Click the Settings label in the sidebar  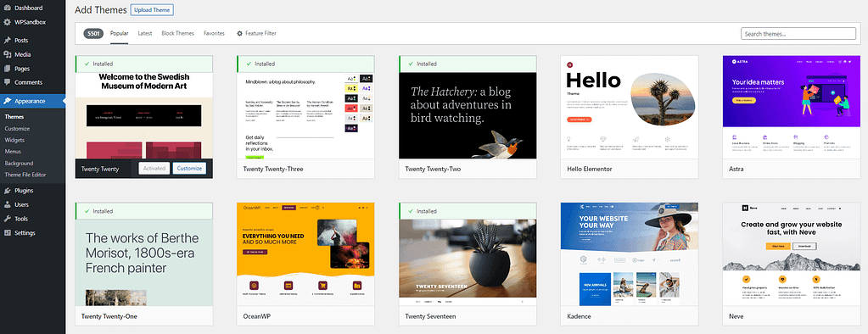25,233
